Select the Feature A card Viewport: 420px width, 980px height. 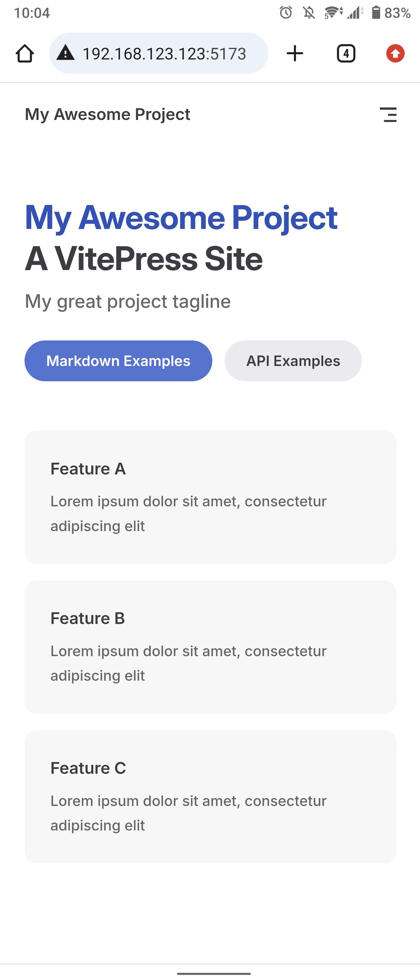tap(210, 497)
